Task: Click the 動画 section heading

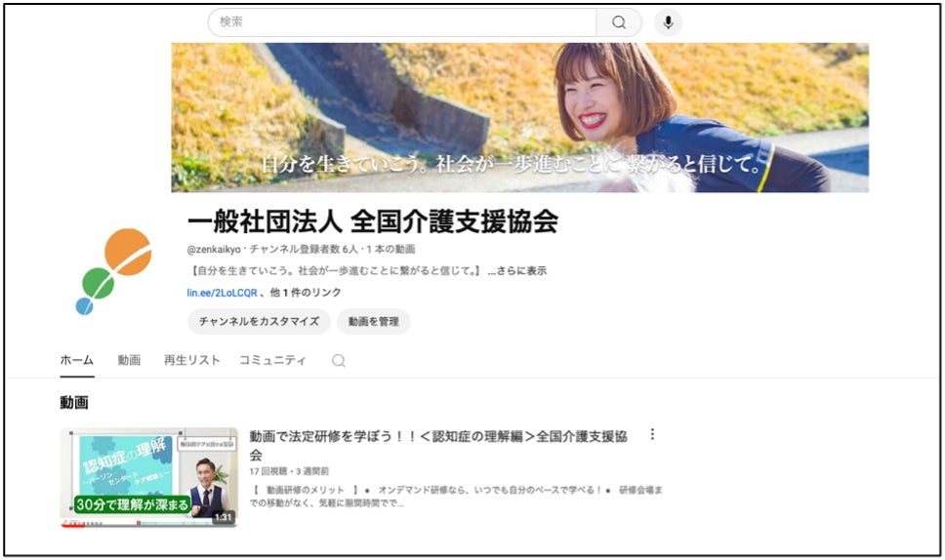Action: (74, 402)
